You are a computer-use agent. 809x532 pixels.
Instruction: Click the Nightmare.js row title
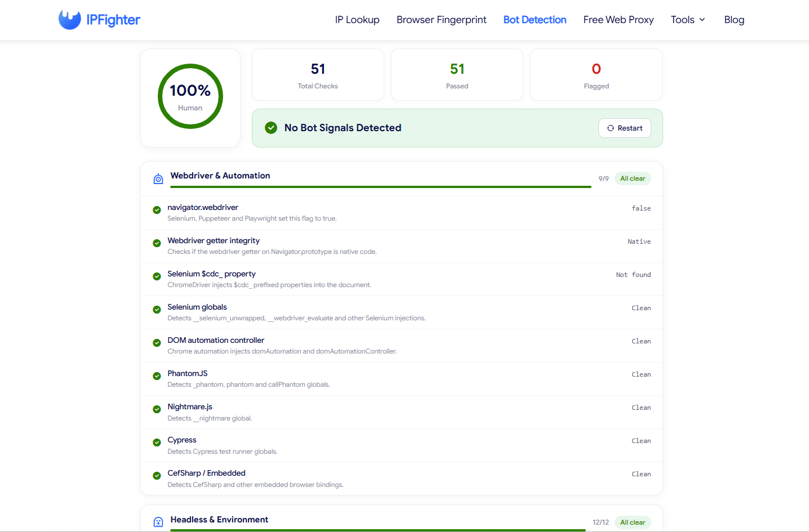pos(190,406)
